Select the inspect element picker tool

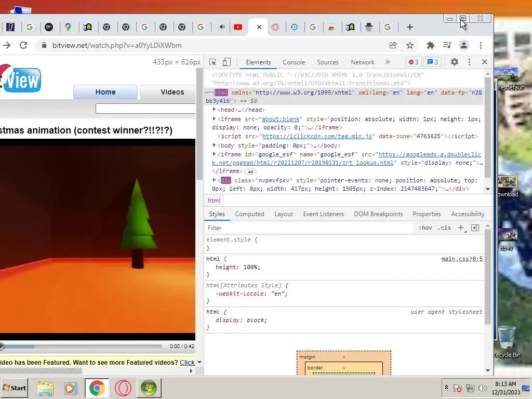(212, 62)
